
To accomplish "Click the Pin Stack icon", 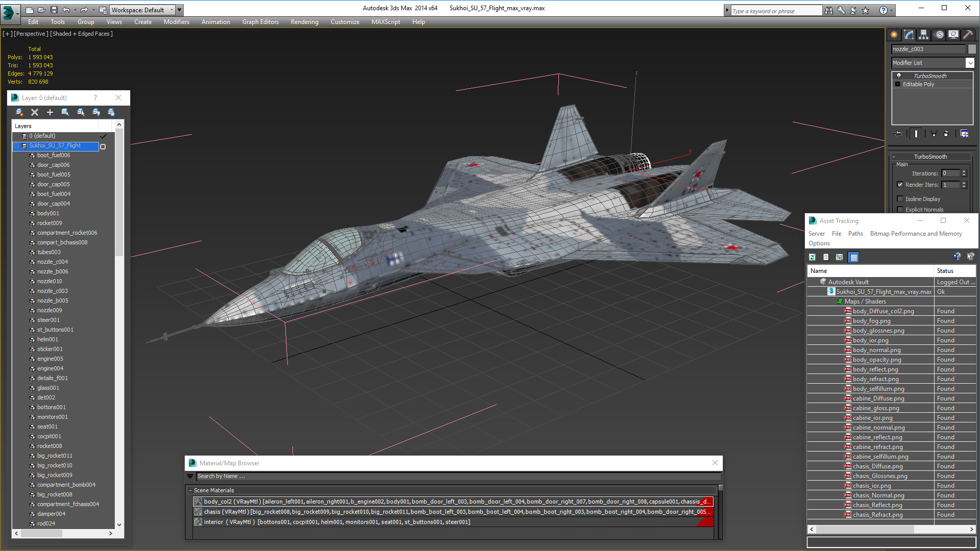I will pos(898,134).
